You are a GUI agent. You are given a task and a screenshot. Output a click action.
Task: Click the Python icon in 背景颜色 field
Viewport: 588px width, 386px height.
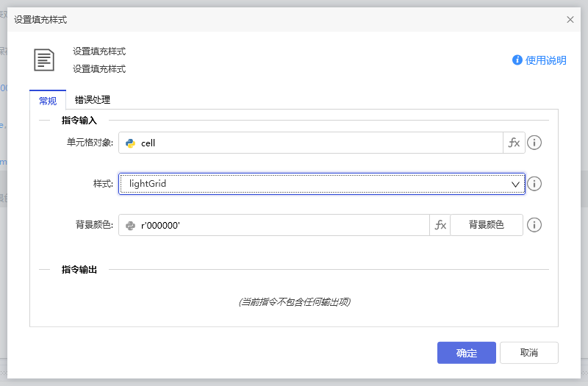coord(130,226)
